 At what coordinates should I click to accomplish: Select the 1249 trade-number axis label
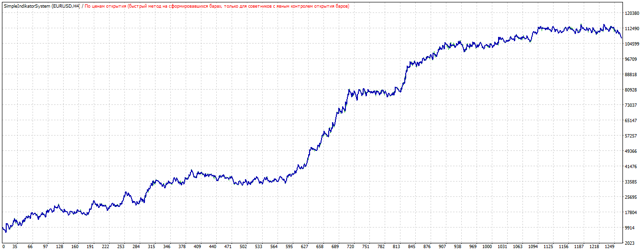610,247
